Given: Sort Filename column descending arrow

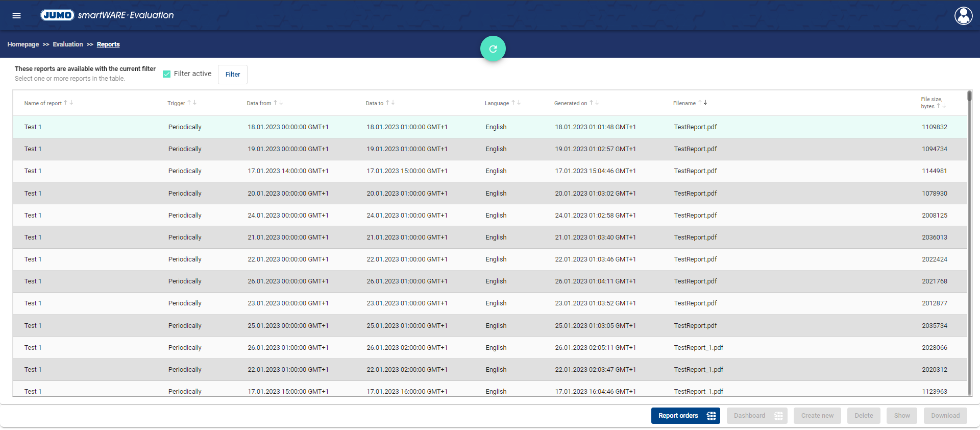Looking at the screenshot, I should (x=705, y=103).
